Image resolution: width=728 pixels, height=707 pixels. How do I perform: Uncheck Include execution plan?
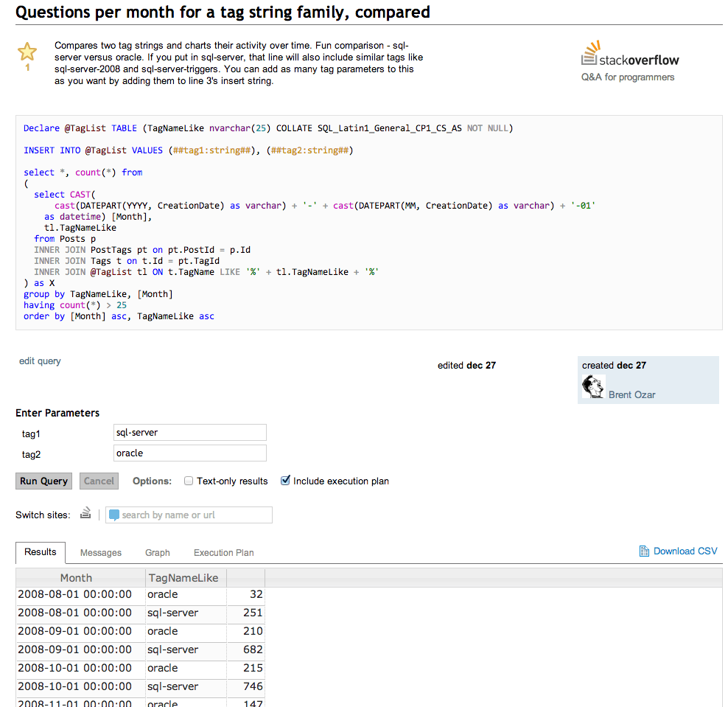click(287, 481)
